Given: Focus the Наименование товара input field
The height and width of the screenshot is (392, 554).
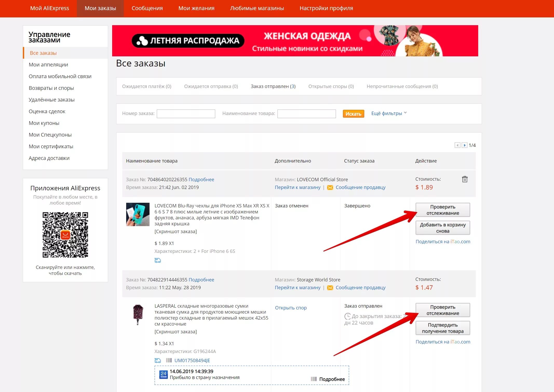Looking at the screenshot, I should point(307,114).
